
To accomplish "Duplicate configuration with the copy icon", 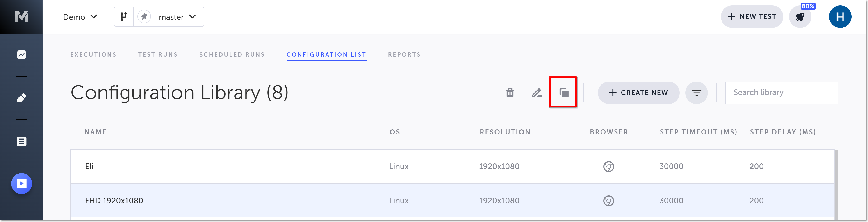I will [x=563, y=93].
